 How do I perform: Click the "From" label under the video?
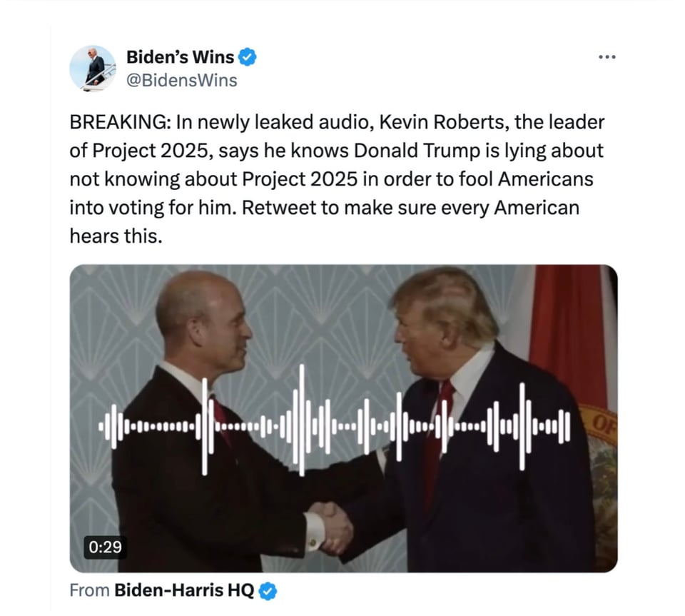tap(90, 591)
